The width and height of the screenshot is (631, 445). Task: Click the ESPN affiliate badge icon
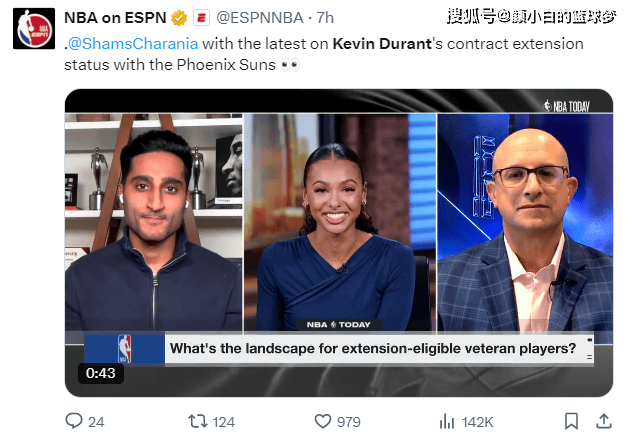click(x=201, y=18)
